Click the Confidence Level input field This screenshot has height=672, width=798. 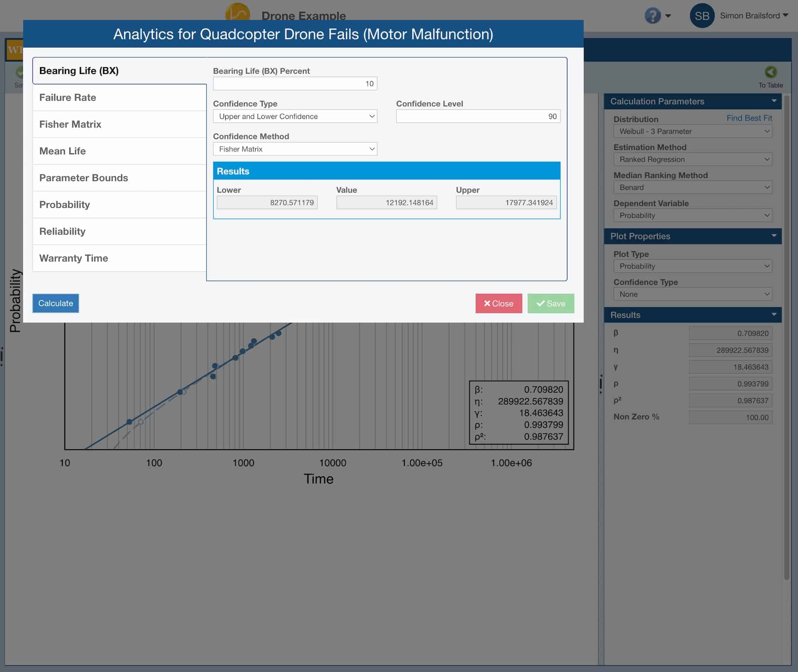pyautogui.click(x=478, y=116)
